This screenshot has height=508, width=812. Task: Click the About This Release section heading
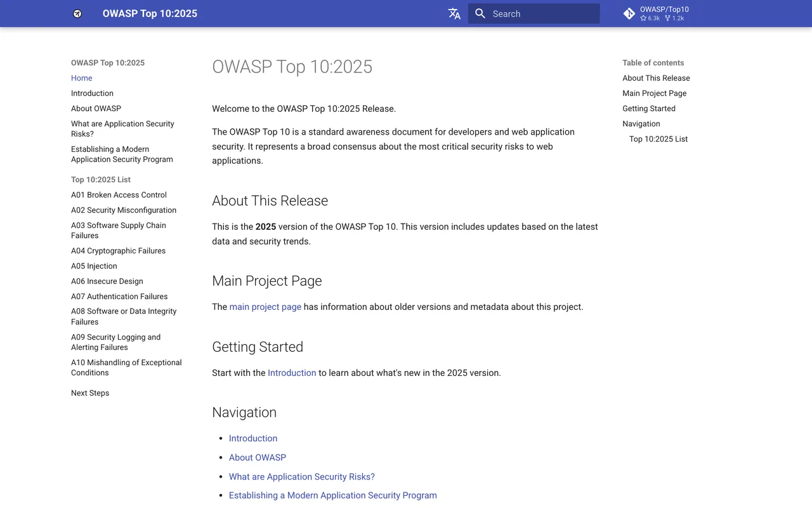tap(270, 201)
